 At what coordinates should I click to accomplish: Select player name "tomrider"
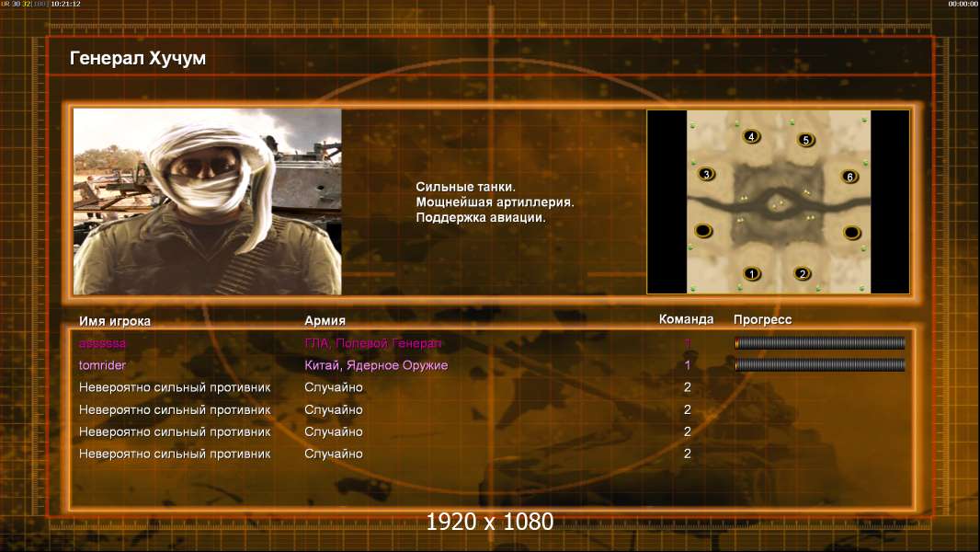tap(102, 365)
